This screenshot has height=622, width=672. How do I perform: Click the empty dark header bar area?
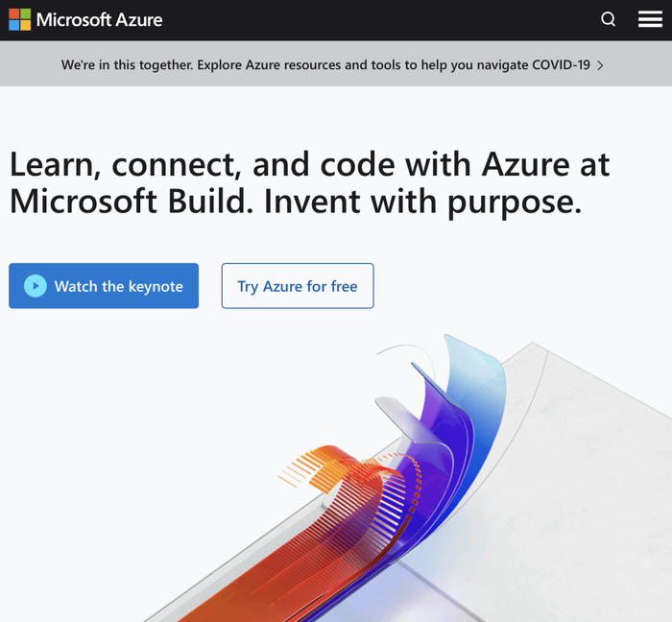pyautogui.click(x=384, y=19)
